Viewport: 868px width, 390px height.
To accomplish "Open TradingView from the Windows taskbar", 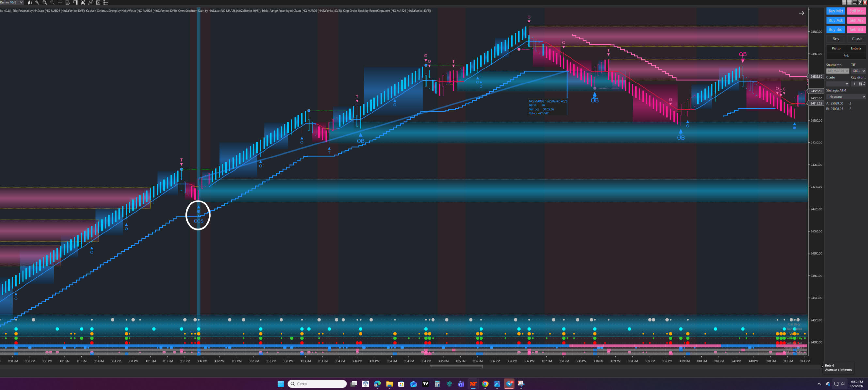I will click(x=425, y=383).
